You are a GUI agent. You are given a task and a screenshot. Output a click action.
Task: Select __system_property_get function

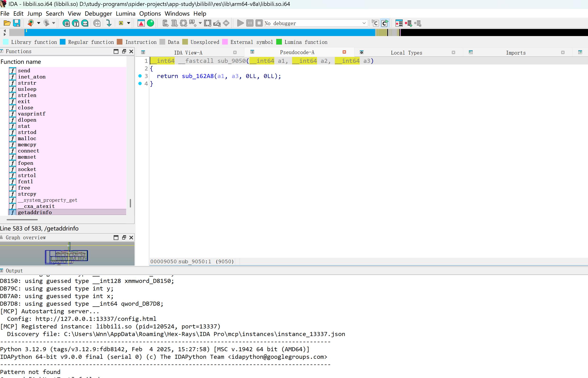68,200
